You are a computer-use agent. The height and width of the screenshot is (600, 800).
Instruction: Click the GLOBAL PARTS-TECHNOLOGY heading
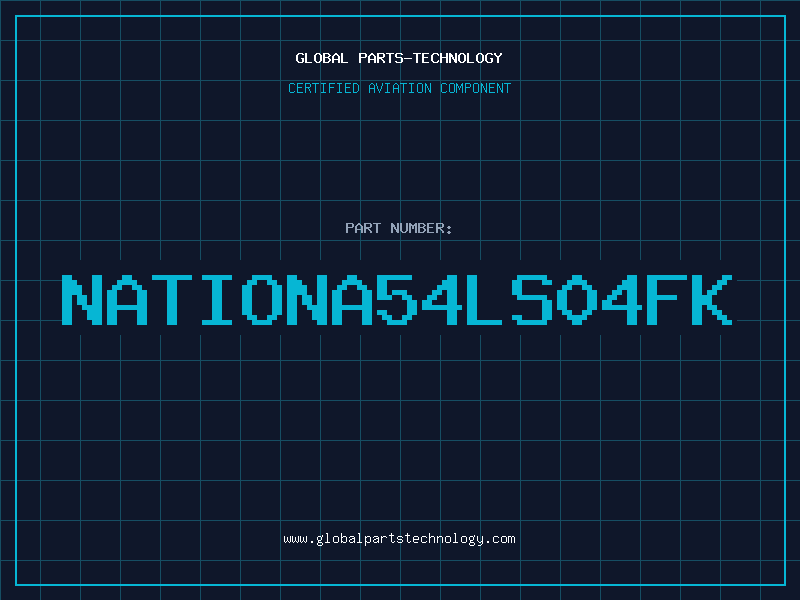pyautogui.click(x=399, y=58)
